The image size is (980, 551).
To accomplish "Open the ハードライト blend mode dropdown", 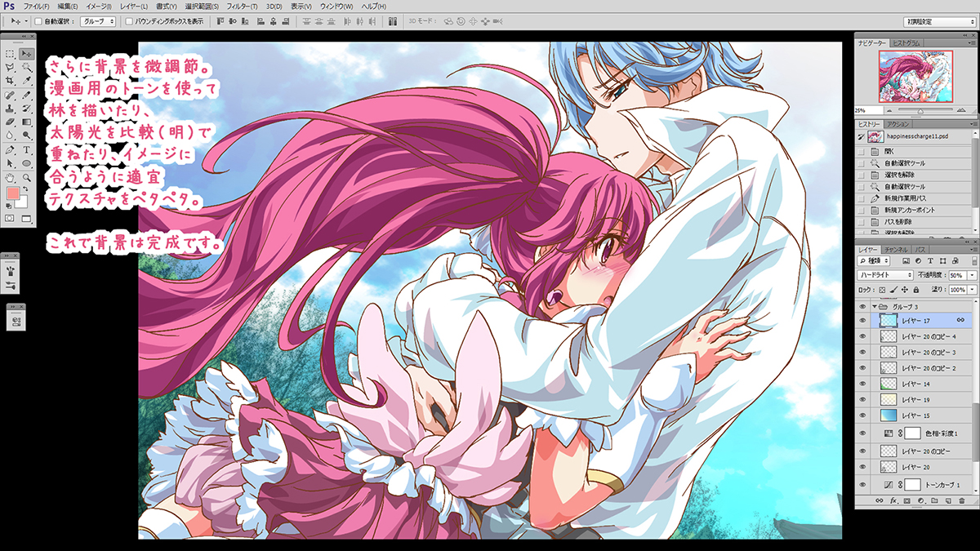I will click(885, 275).
